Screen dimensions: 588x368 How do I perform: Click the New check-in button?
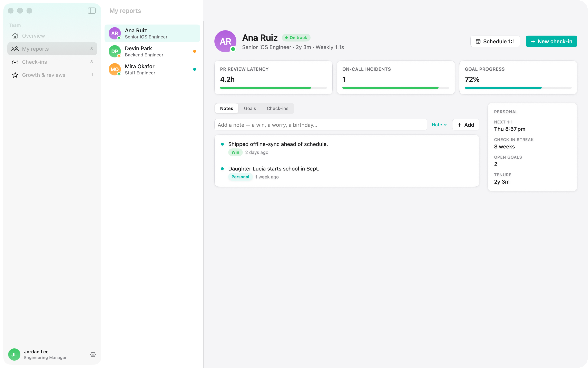pos(551,41)
